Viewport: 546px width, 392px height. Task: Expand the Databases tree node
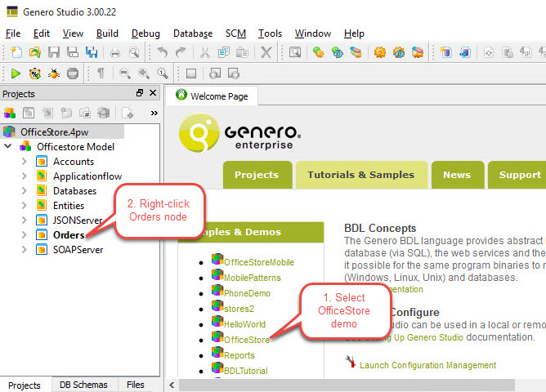(24, 190)
